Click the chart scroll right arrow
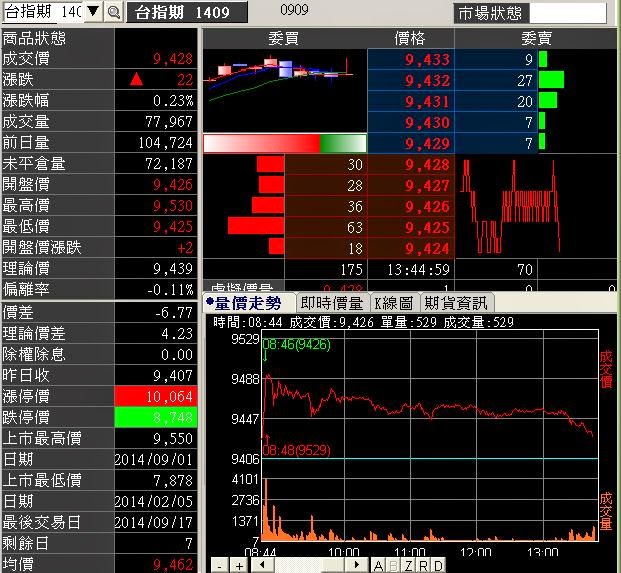This screenshot has height=573, width=621. click(x=356, y=565)
